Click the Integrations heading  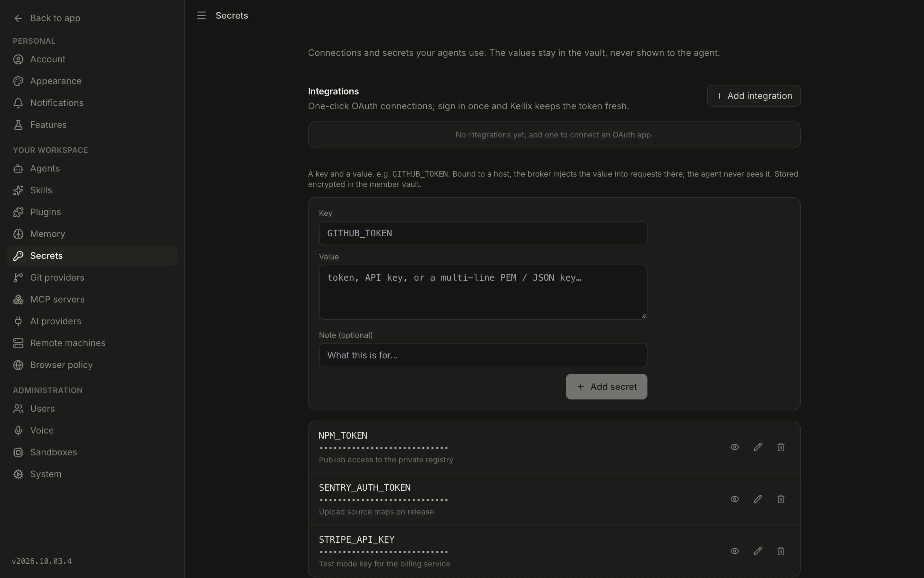pos(333,91)
